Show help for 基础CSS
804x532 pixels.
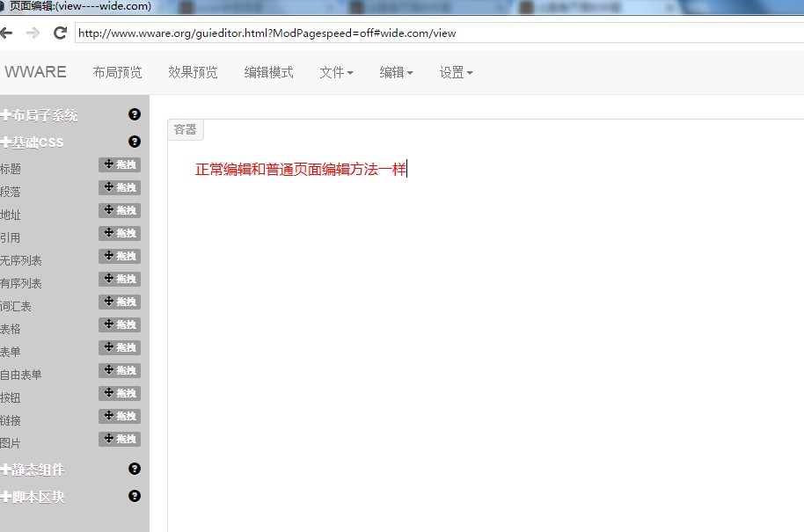(135, 142)
